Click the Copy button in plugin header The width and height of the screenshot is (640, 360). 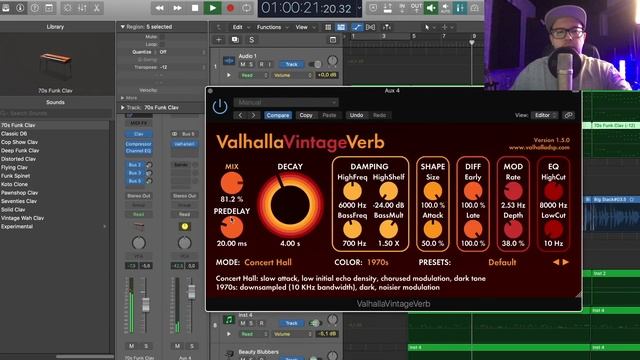click(x=306, y=116)
